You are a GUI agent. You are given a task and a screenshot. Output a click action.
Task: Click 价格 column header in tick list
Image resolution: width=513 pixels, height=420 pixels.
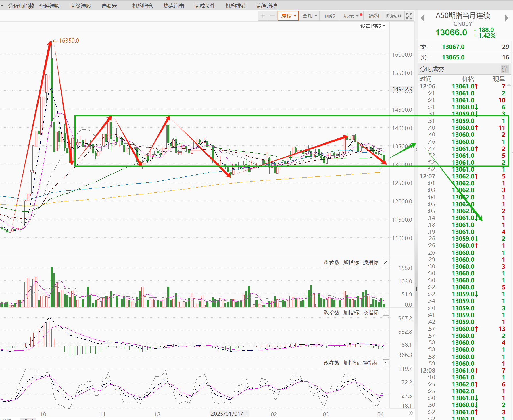pos(468,79)
